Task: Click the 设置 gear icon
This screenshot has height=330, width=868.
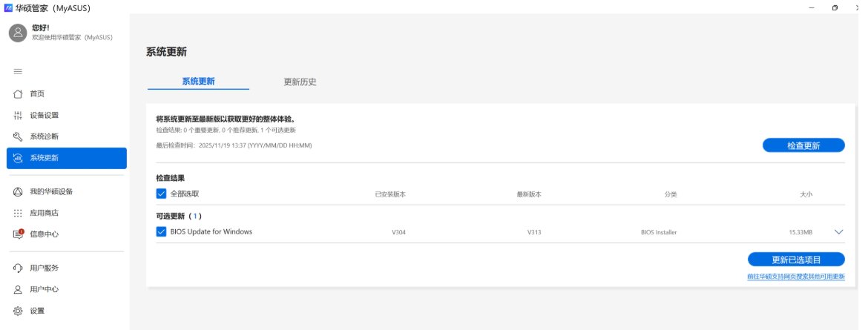Action: (18, 311)
